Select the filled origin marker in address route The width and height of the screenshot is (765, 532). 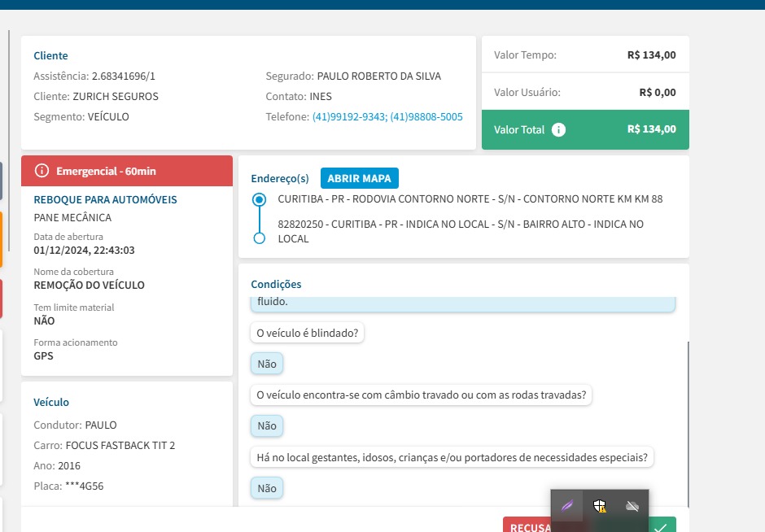pyautogui.click(x=260, y=199)
